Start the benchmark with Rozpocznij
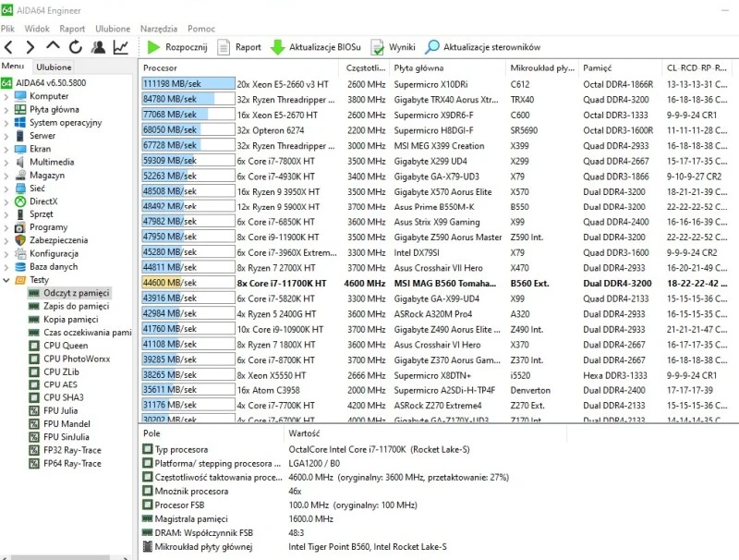Image resolution: width=739 pixels, height=560 pixels. pyautogui.click(x=177, y=47)
